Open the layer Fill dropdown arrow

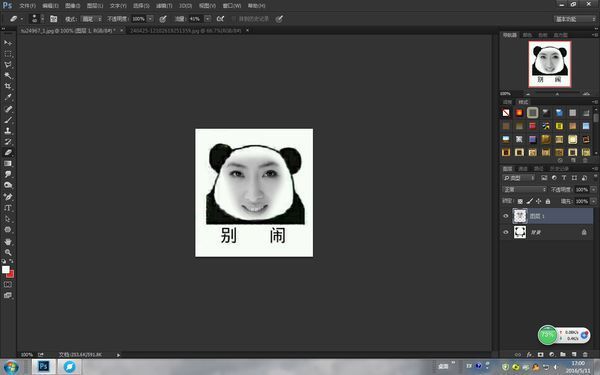(x=593, y=201)
